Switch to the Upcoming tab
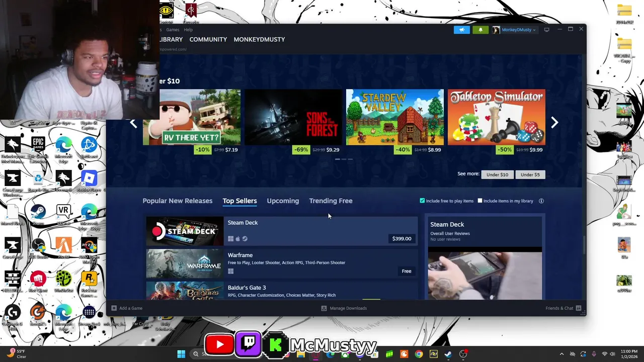644x362 pixels. (283, 201)
